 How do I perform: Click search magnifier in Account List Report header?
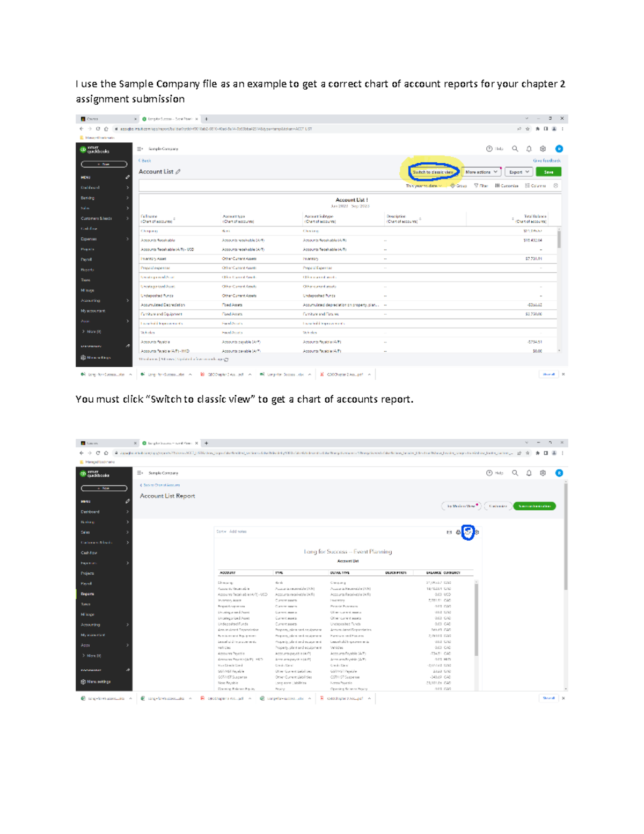point(515,473)
